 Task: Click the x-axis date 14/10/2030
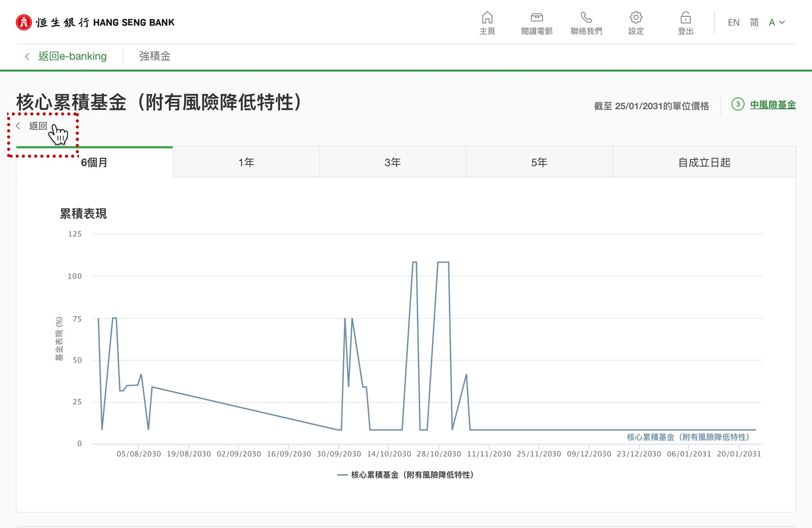coord(389,454)
